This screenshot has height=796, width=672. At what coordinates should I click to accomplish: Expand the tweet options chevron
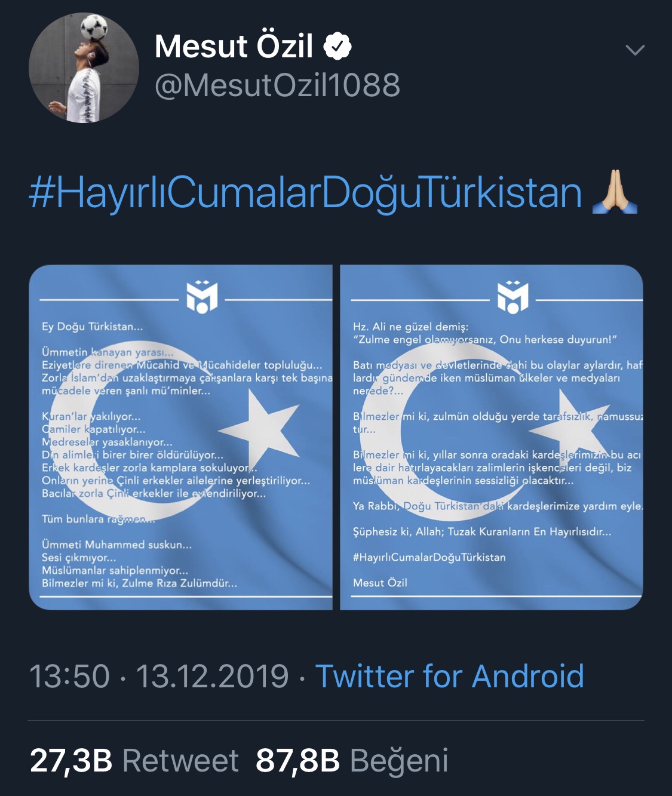point(634,50)
